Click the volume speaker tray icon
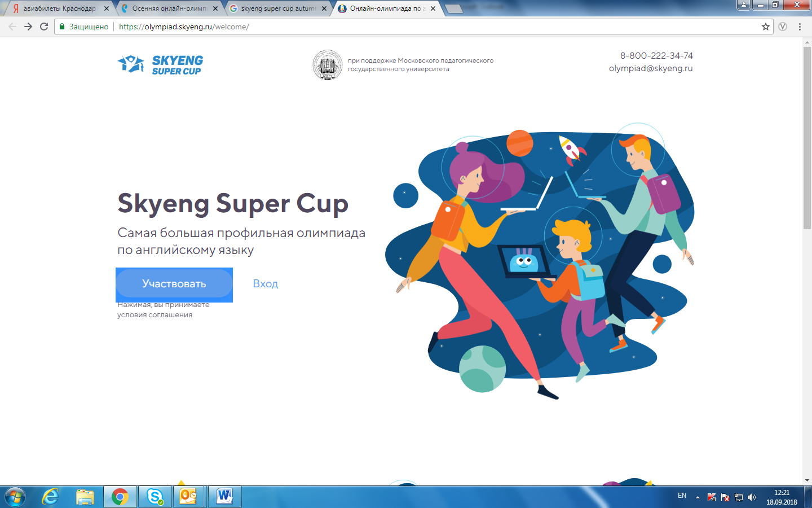The height and width of the screenshot is (508, 812). [x=752, y=497]
